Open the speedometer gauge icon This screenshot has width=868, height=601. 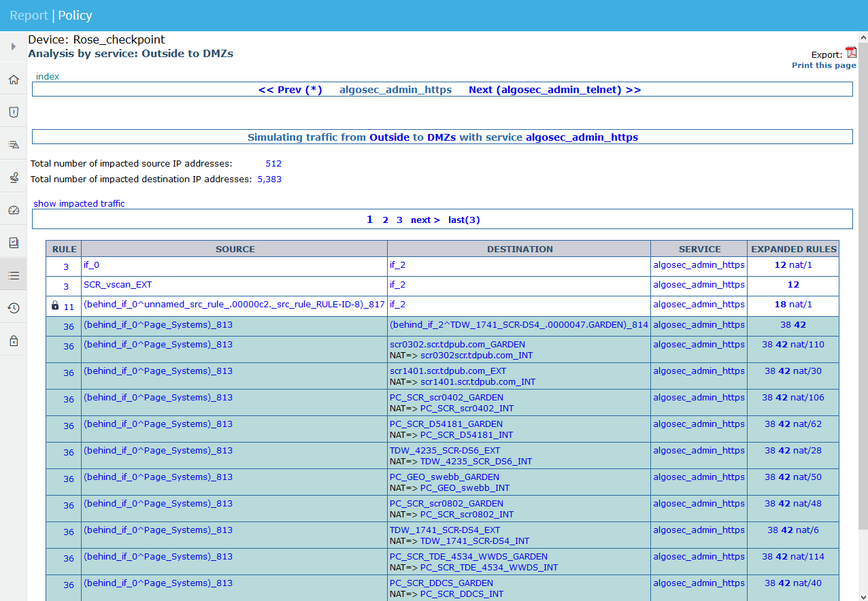13,210
